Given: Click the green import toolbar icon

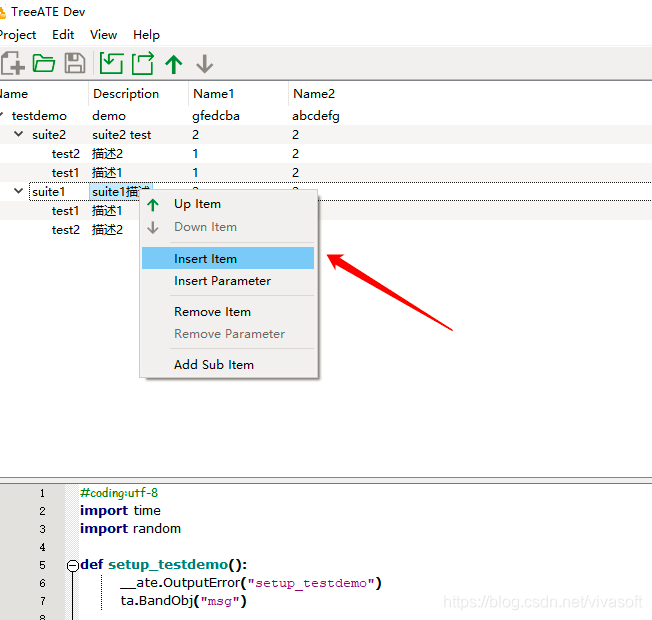Looking at the screenshot, I should [x=111, y=63].
